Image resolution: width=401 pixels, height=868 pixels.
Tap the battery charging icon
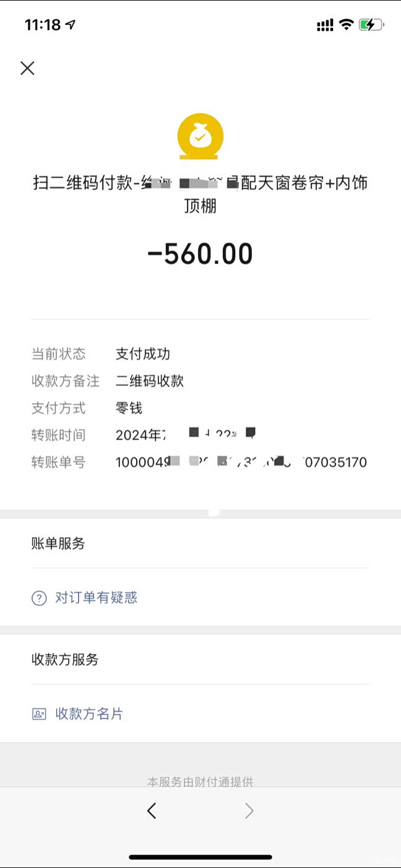pyautogui.click(x=371, y=25)
